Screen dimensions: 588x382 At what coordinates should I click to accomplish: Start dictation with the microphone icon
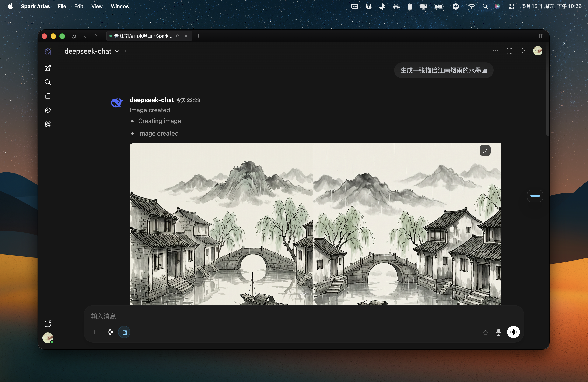point(499,332)
